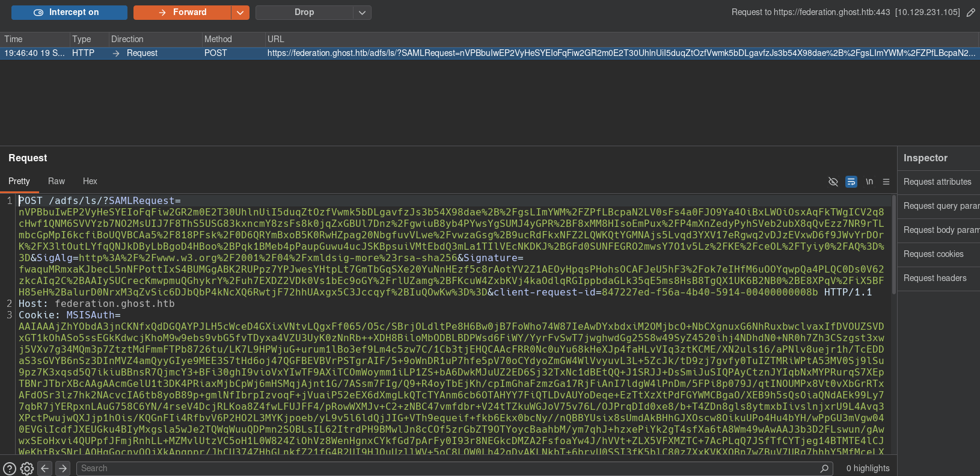Expand Request query parameters in Inspector
Viewport: 980px width, 476px height.
click(939, 206)
